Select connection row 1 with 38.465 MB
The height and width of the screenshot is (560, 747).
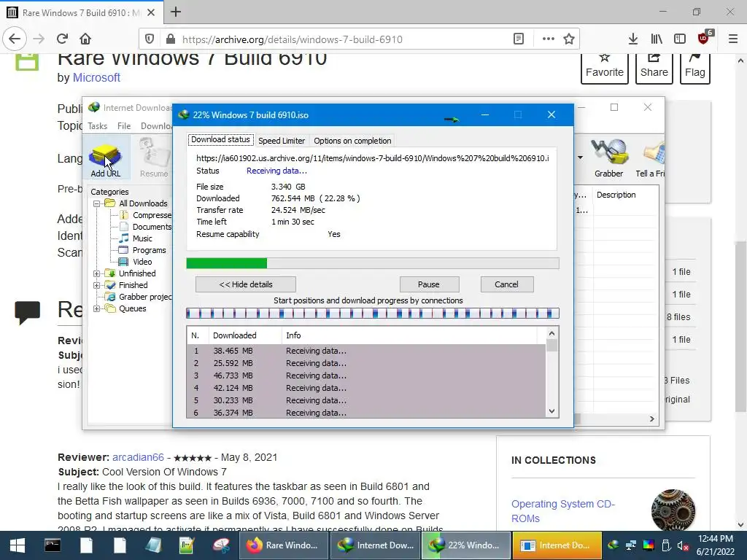366,351
